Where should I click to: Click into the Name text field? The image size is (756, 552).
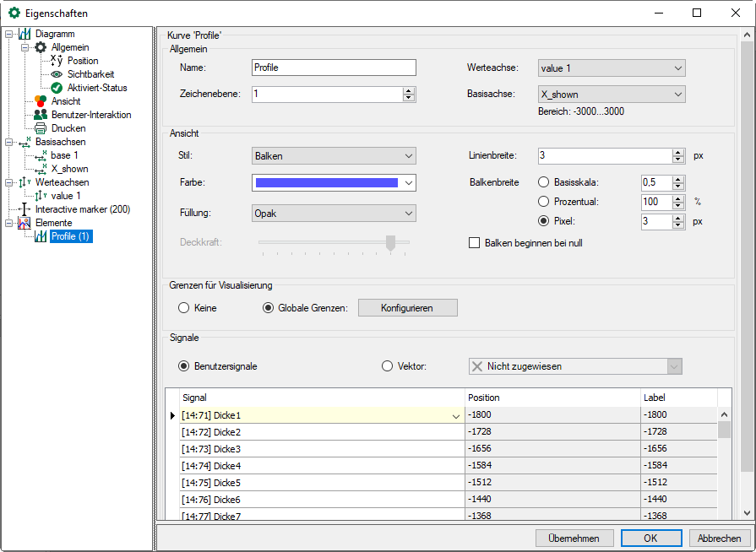coord(334,68)
